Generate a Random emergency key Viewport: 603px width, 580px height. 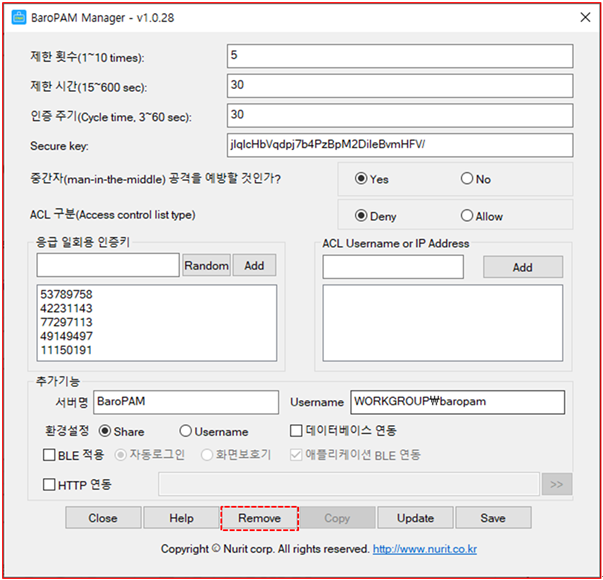tap(207, 265)
